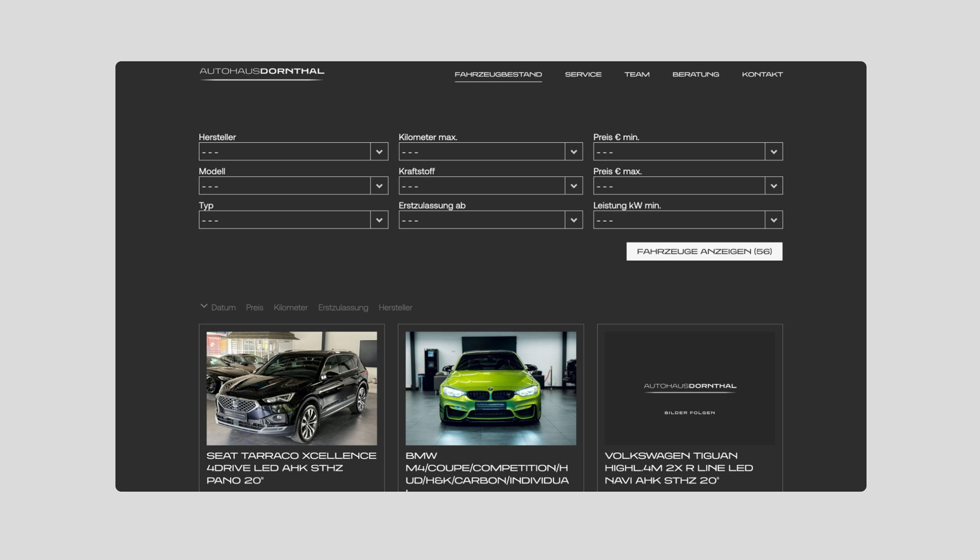Sort vehicles by Preis
Viewport: 980px width, 560px height.
click(254, 308)
